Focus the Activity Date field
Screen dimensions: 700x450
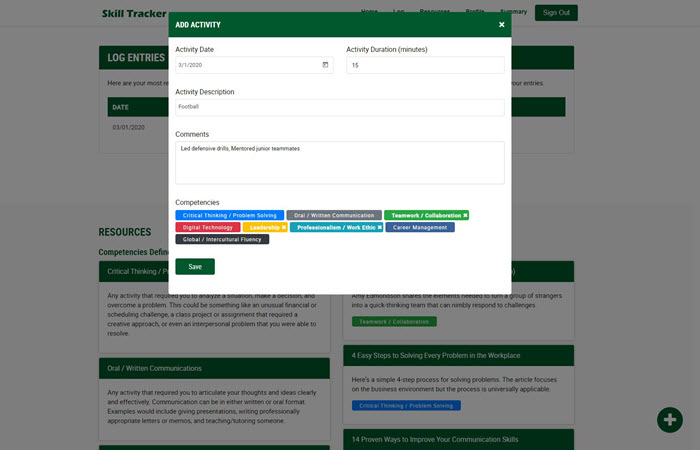pos(254,65)
